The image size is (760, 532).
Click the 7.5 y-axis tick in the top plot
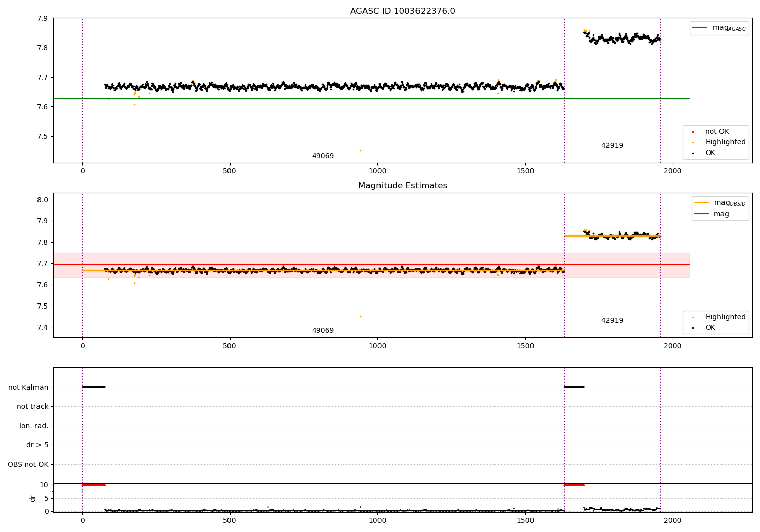tap(43, 137)
